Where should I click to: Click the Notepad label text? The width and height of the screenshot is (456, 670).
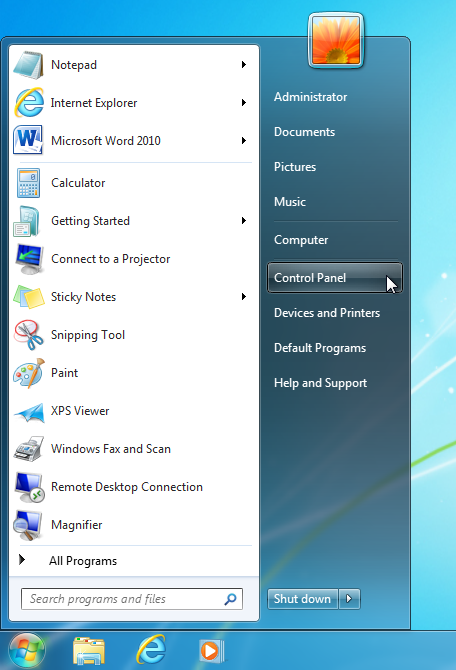(74, 65)
